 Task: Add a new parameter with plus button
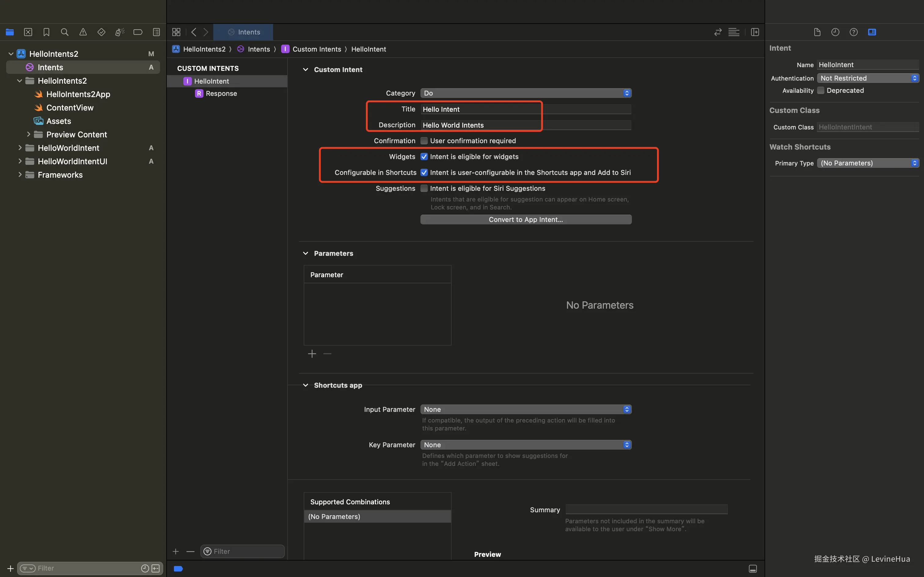click(x=312, y=354)
